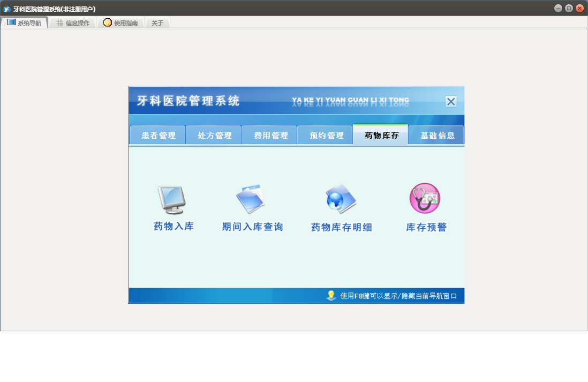Open the 信息操作 menu

[x=73, y=23]
